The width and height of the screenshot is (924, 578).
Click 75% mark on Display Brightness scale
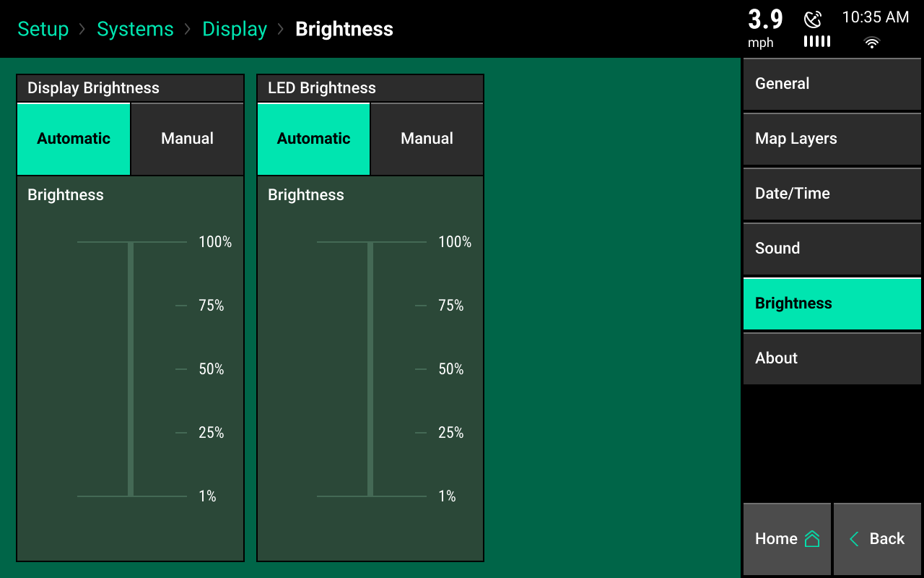[x=212, y=306]
